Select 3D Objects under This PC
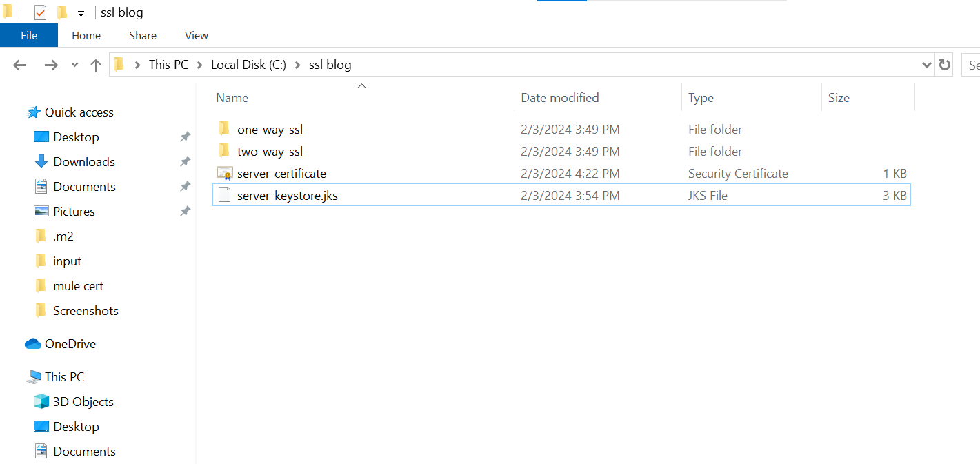 pos(83,402)
